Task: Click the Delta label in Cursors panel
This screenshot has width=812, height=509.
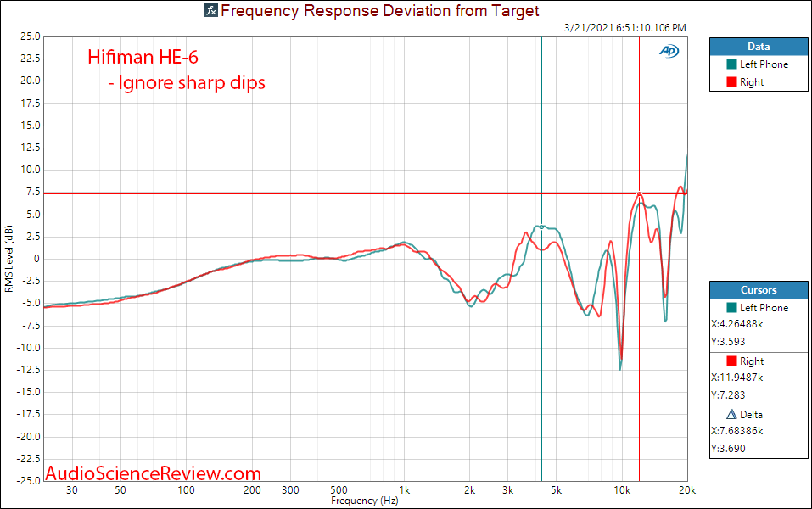Action: click(x=752, y=415)
